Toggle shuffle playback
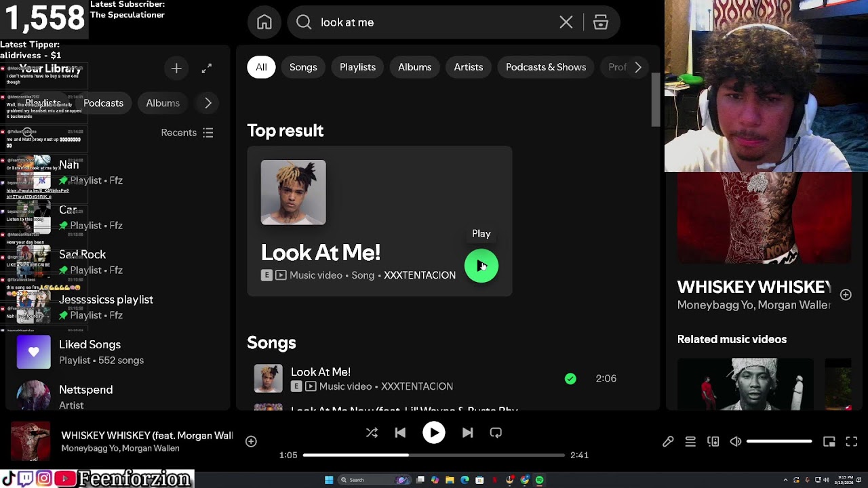The width and height of the screenshot is (868, 488). point(372,432)
